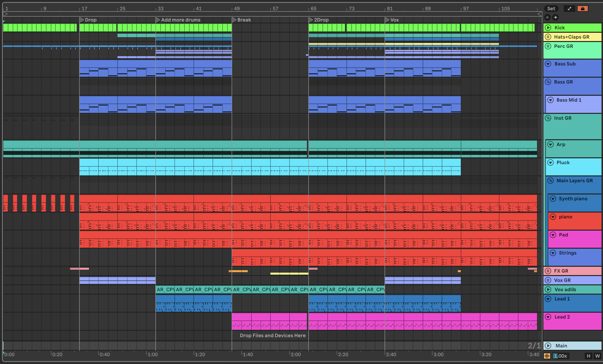This screenshot has width=603, height=364.
Task: Click Hats+Claps GR group fold icon
Action: coord(548,37)
